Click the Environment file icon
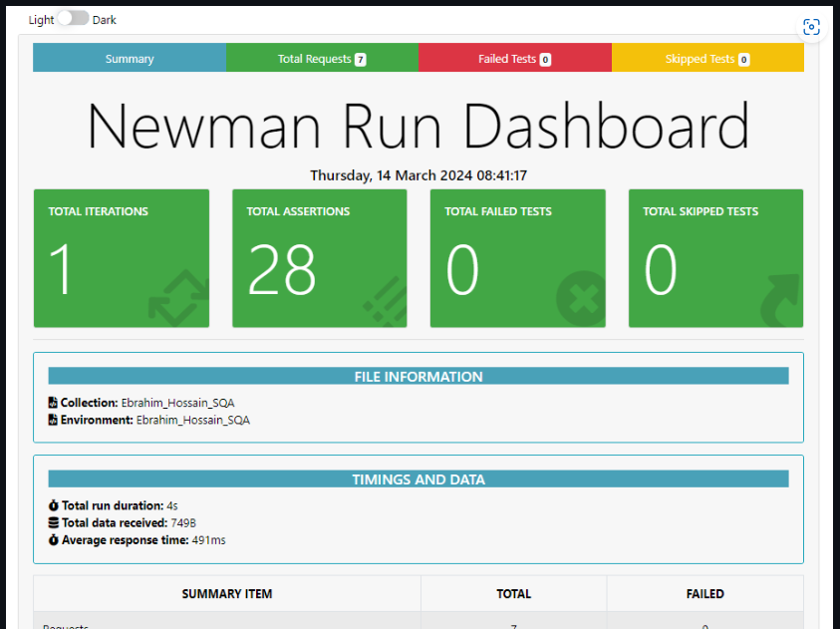The width and height of the screenshot is (840, 629). [54, 420]
